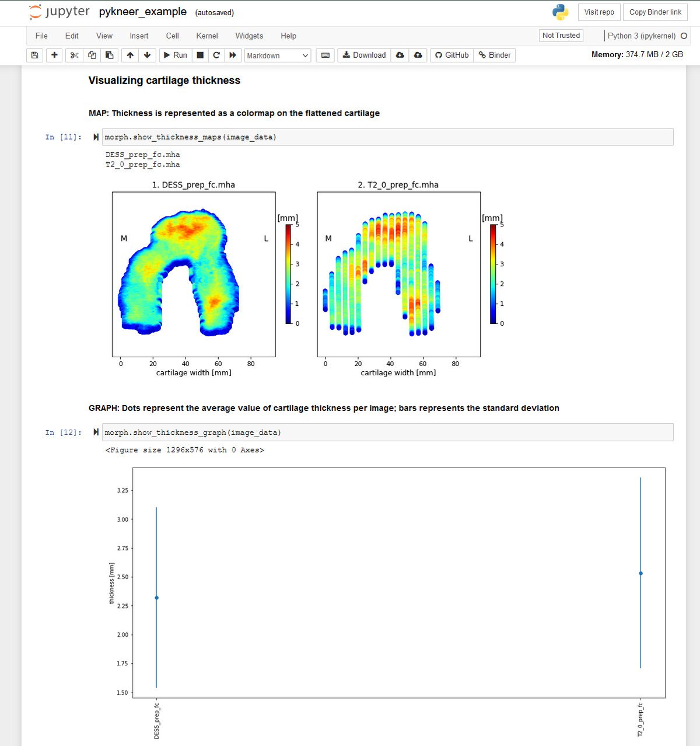Image resolution: width=700 pixels, height=746 pixels.
Task: Cut the selected cell with scissors icon
Action: 73,55
